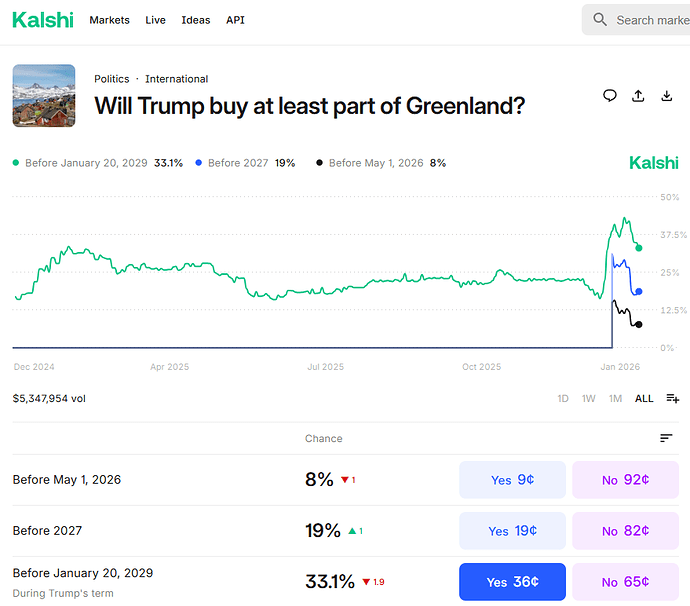The width and height of the screenshot is (690, 606).
Task: Toggle Before May 1, 2026 legend series
Action: click(379, 163)
